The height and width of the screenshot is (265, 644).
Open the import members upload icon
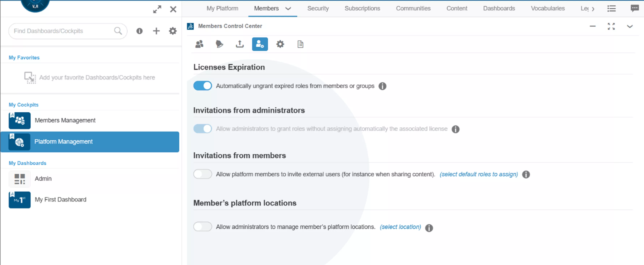point(240,44)
